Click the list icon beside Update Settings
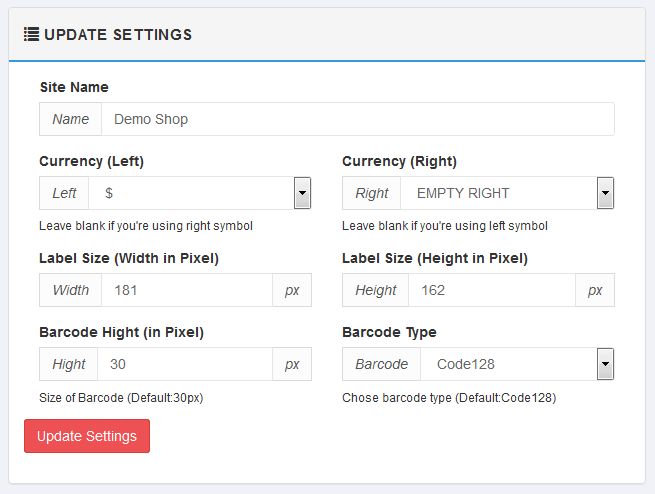Image resolution: width=655 pixels, height=494 pixels. (31, 35)
